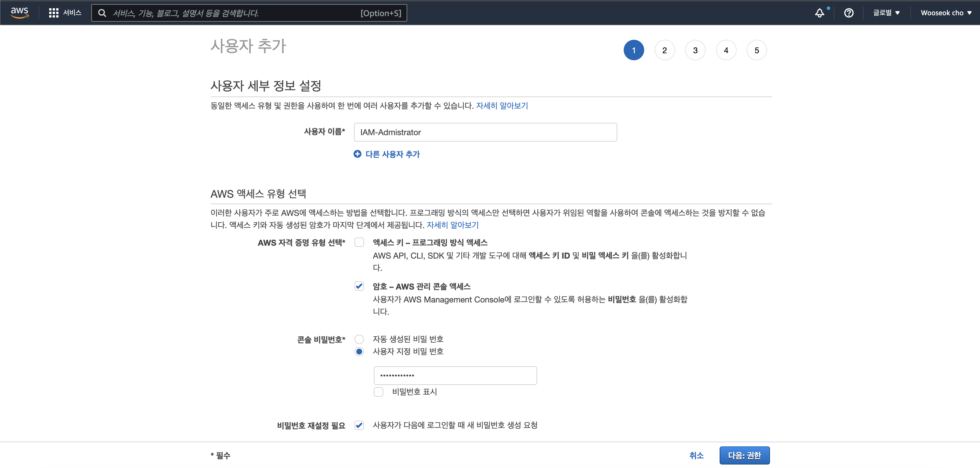Toggle the show password checkbox
The height and width of the screenshot is (468, 980).
[378, 392]
